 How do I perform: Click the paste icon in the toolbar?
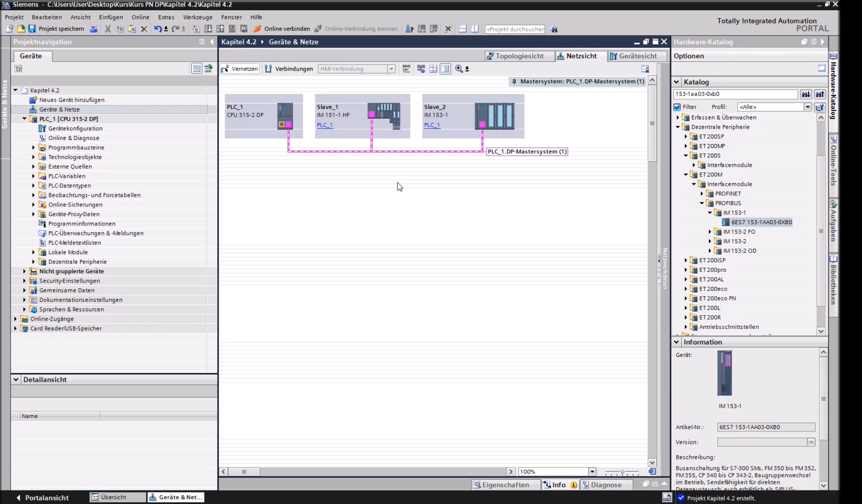[132, 29]
